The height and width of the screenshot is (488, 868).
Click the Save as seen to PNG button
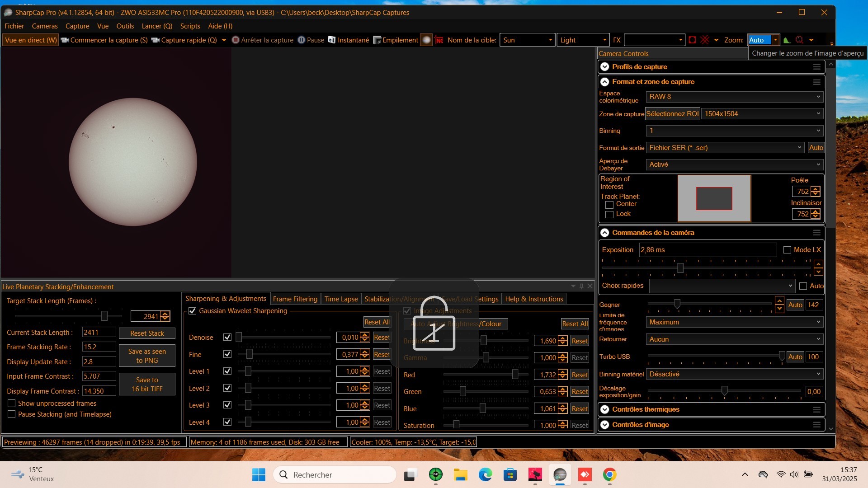[147, 356]
